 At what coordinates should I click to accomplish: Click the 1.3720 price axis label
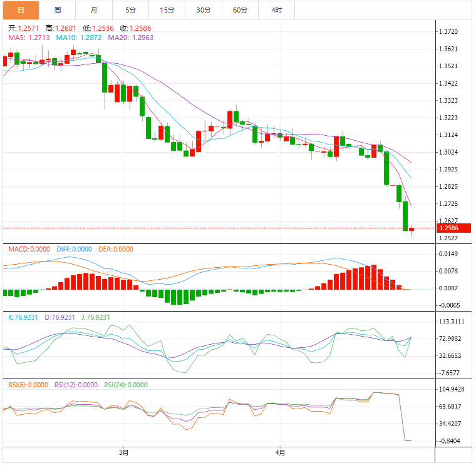tap(448, 31)
